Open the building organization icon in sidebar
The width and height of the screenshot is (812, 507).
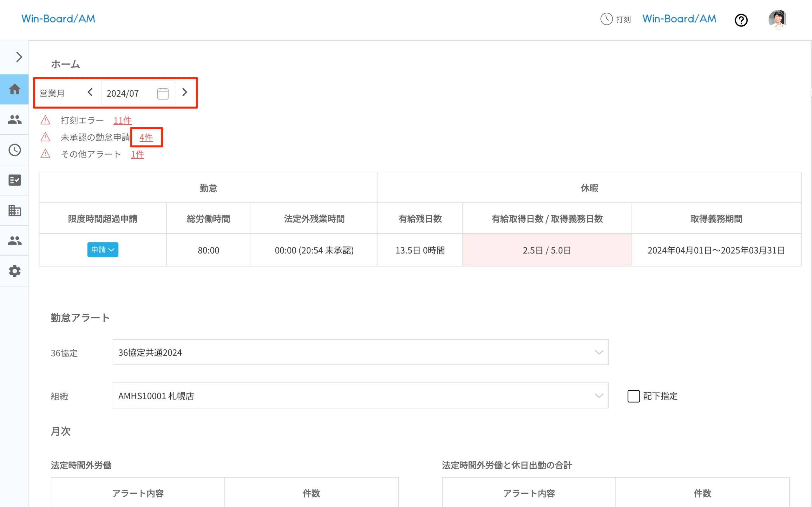(x=14, y=211)
